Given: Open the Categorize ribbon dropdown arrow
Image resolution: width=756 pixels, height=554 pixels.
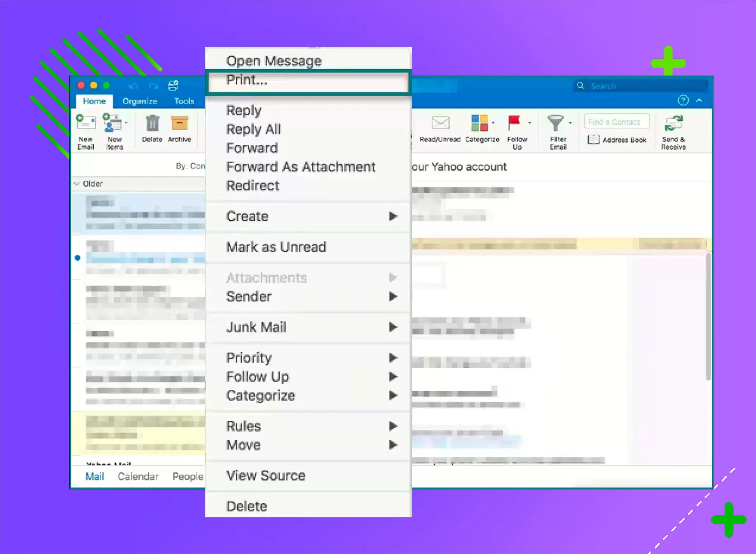Looking at the screenshot, I should click(x=493, y=123).
